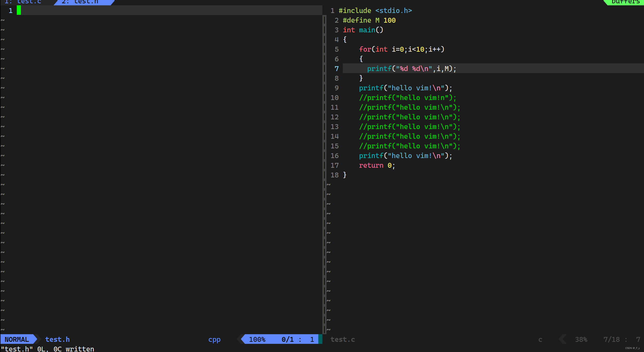Click test.c filename in right statusline
The width and height of the screenshot is (644, 352).
tap(342, 339)
